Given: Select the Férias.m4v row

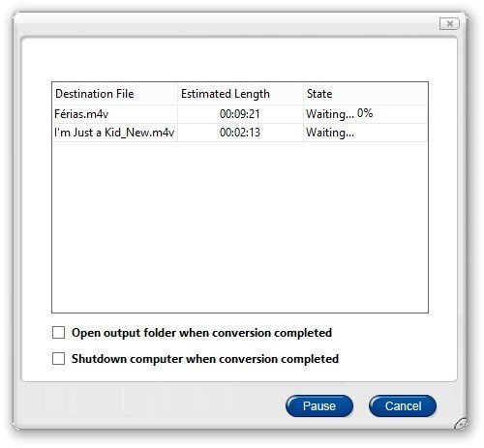Looking at the screenshot, I should (x=240, y=114).
